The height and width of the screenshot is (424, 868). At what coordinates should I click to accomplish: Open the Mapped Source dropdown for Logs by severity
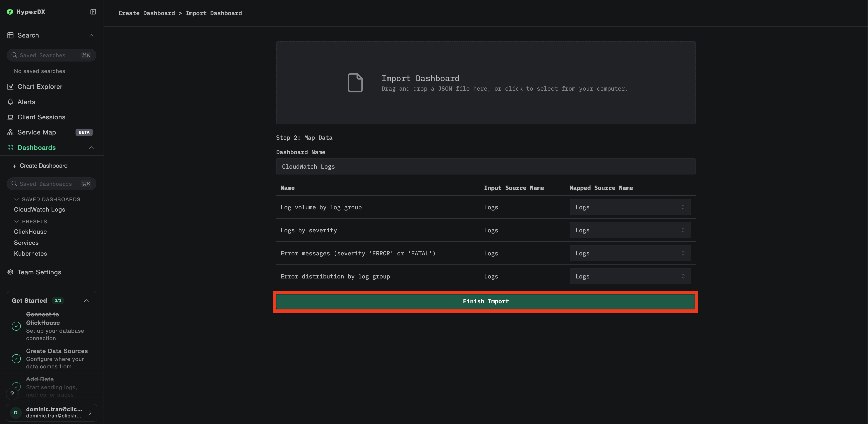tap(630, 230)
